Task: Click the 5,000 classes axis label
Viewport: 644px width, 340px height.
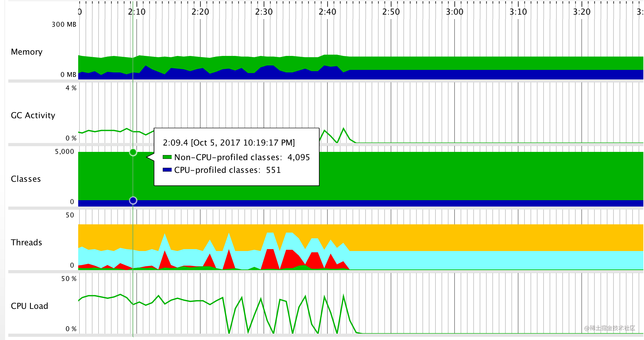Action: point(65,152)
